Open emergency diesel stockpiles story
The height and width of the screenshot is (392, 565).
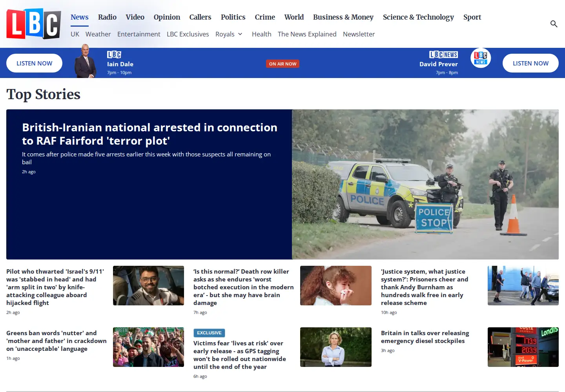425,337
